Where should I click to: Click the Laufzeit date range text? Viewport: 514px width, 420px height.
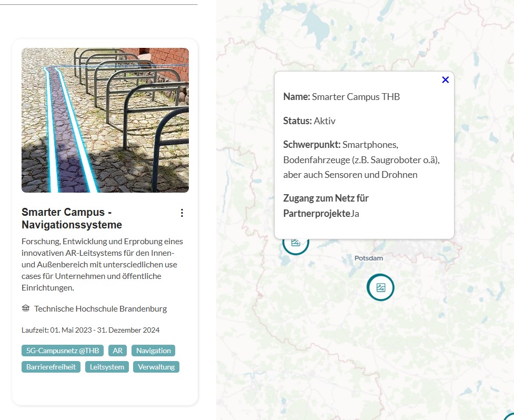coord(90,330)
